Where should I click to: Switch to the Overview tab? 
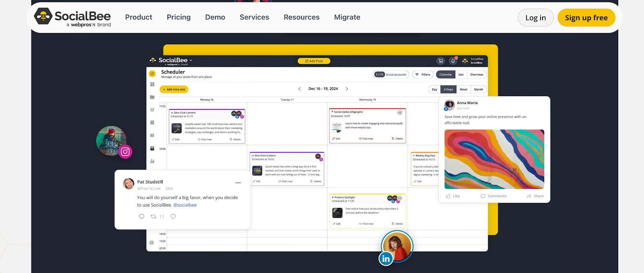(477, 74)
